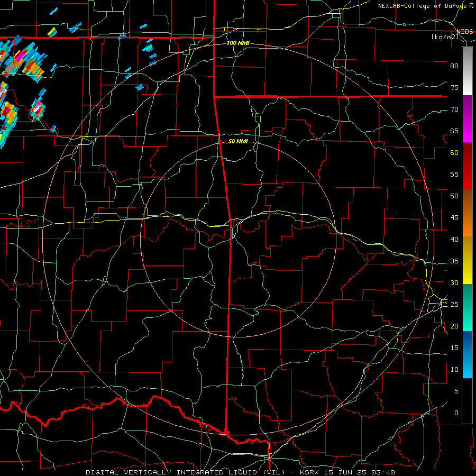476x476 pixels.
Task: Click the 30 value on the legend
Action: (454, 282)
